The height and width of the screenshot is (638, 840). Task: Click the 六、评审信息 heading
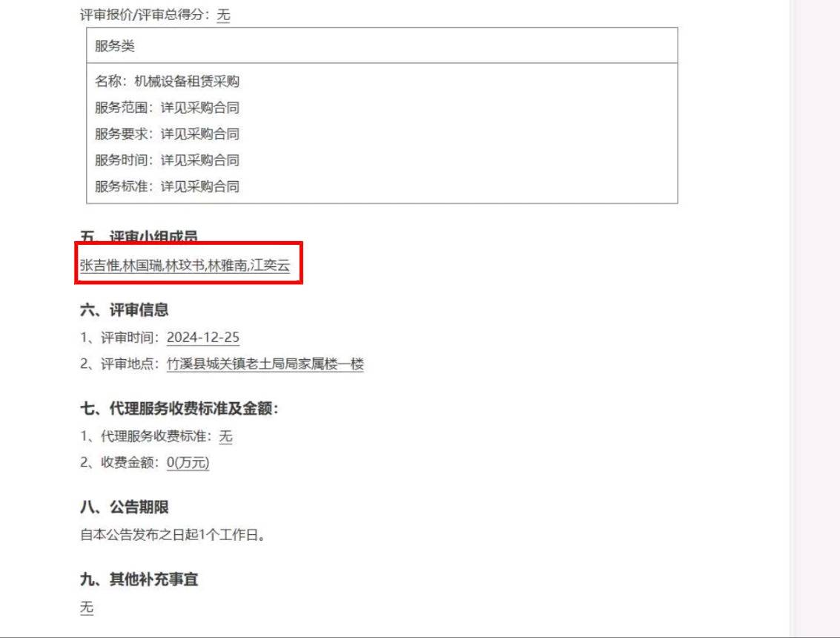pyautogui.click(x=125, y=309)
